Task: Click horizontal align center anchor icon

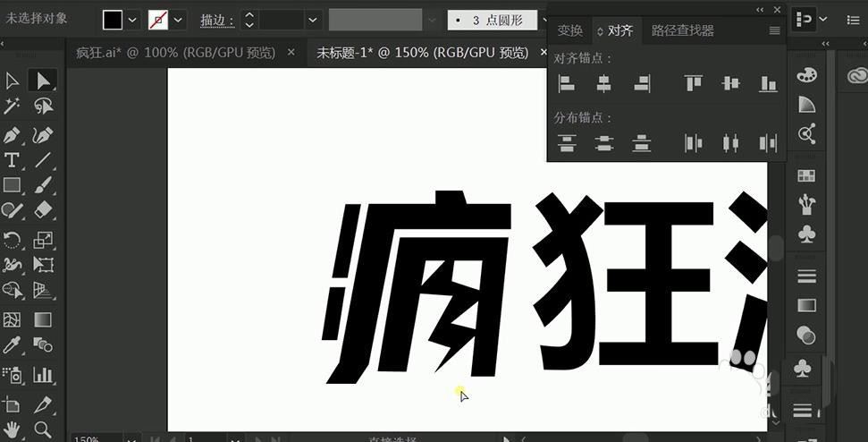Action: point(603,83)
